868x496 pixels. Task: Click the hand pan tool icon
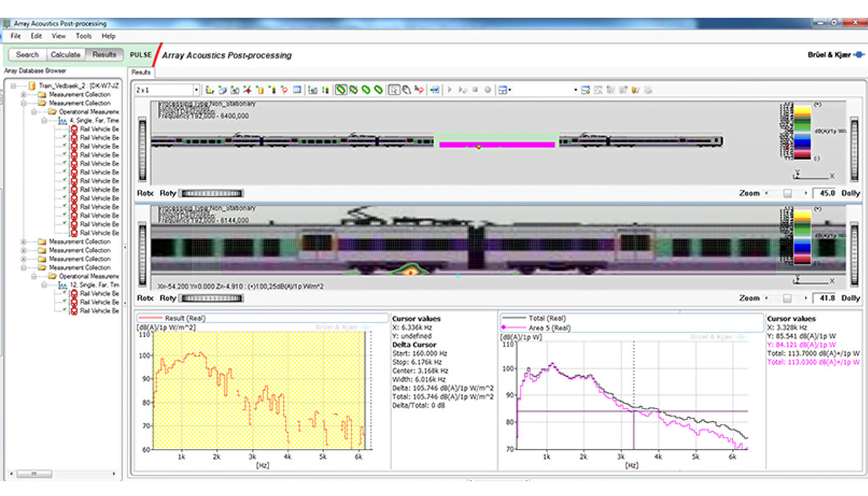(406, 90)
